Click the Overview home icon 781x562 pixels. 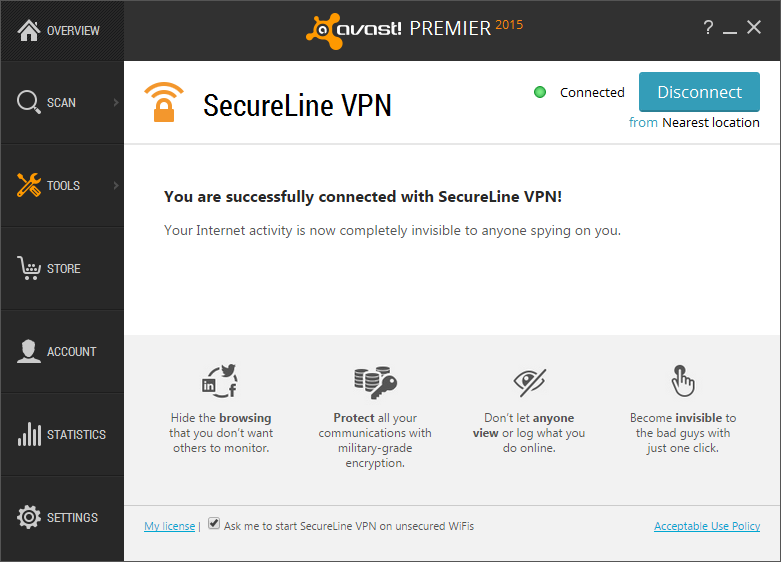(x=28, y=30)
